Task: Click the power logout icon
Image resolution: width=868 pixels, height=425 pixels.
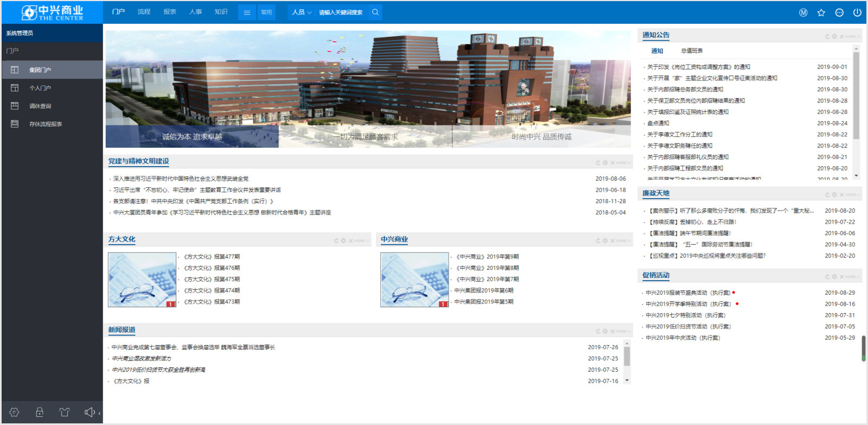Action: 857,12
